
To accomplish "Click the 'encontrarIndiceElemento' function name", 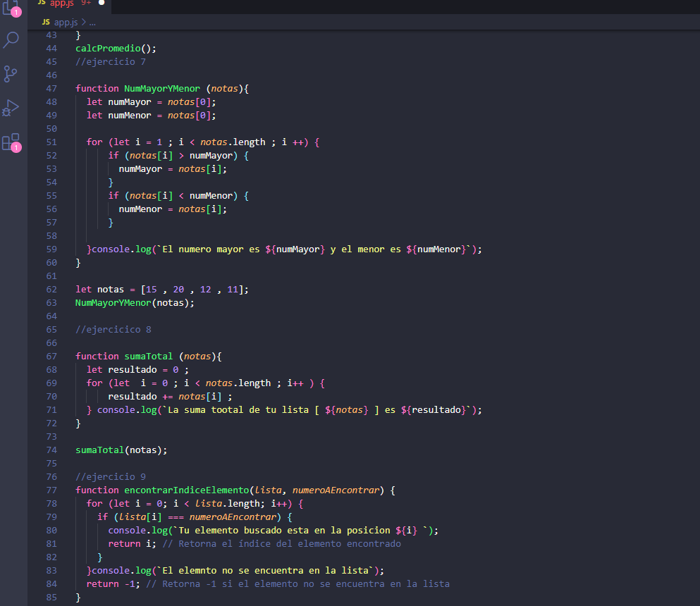I will coord(186,490).
